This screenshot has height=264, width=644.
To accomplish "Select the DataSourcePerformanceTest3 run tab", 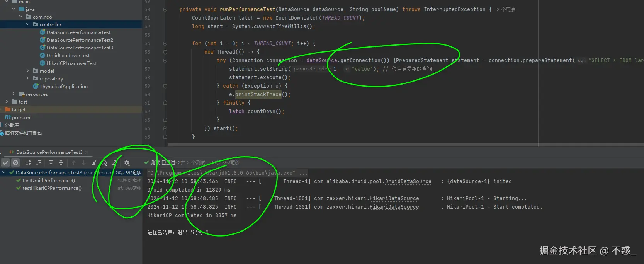I will coord(49,152).
